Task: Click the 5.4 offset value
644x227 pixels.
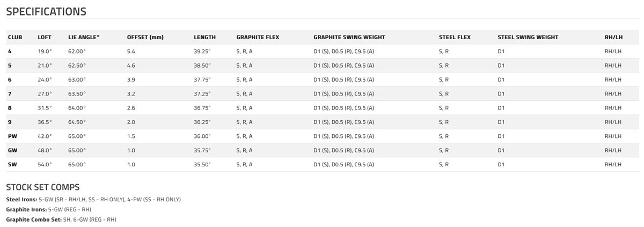Action: pos(131,52)
